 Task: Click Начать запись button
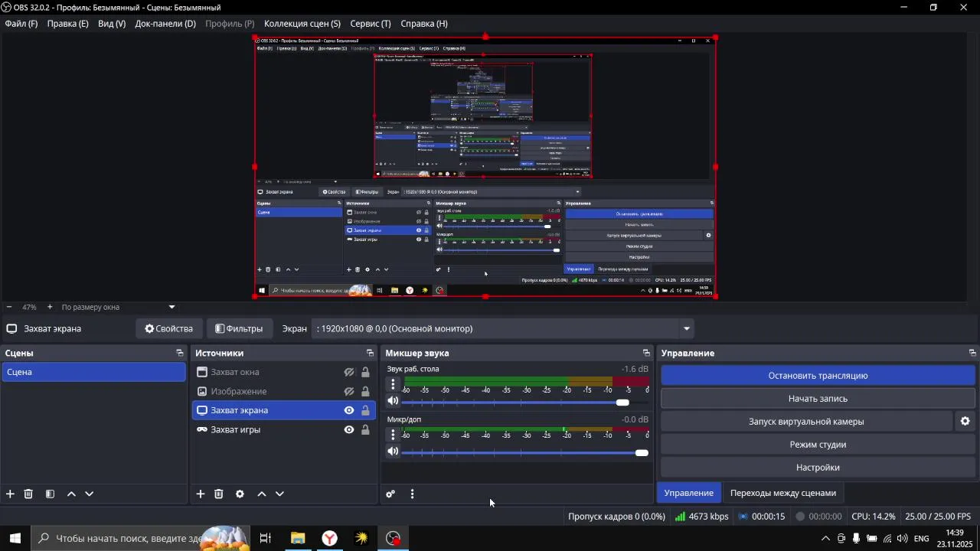coord(818,399)
